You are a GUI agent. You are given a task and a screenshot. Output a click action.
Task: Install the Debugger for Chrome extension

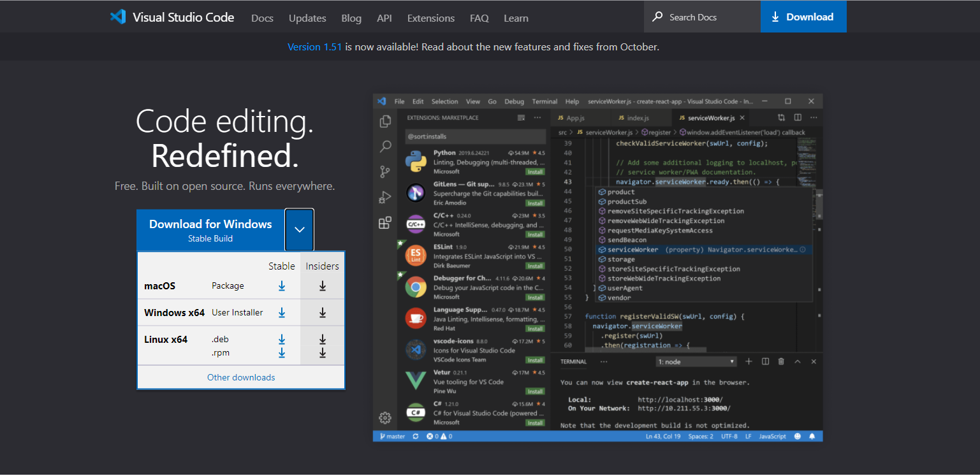pos(535,297)
